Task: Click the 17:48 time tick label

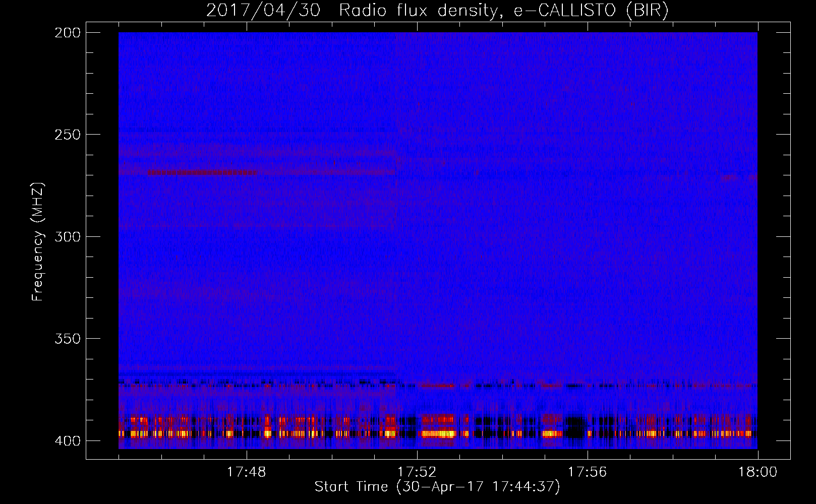Action: point(246,472)
